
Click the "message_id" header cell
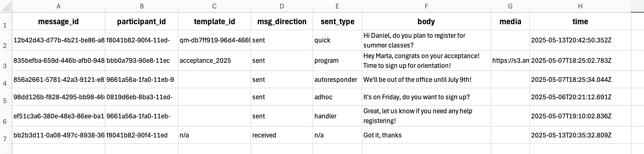[x=59, y=22]
